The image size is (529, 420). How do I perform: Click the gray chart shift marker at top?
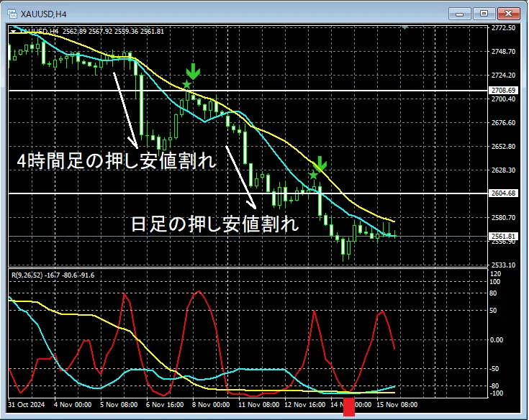point(404,27)
